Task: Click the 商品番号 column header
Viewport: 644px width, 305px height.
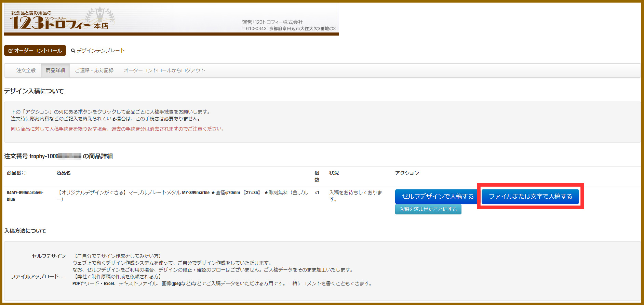Action: [x=16, y=173]
